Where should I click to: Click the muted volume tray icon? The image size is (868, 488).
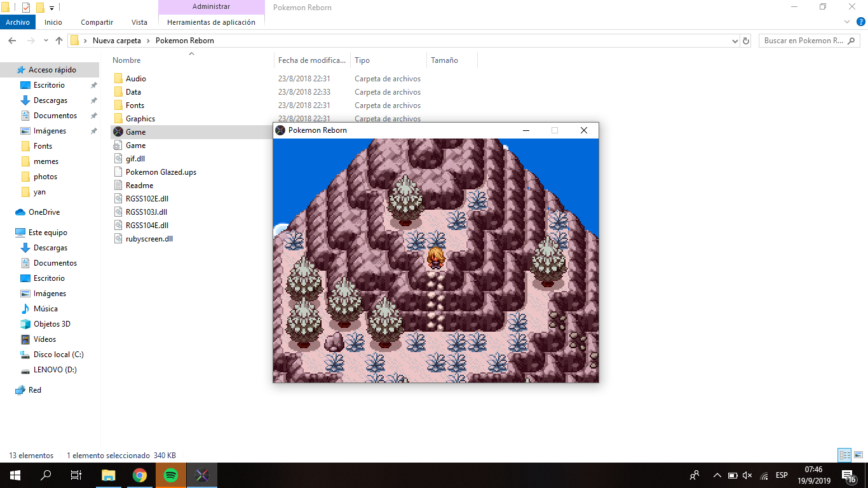[x=747, y=475]
